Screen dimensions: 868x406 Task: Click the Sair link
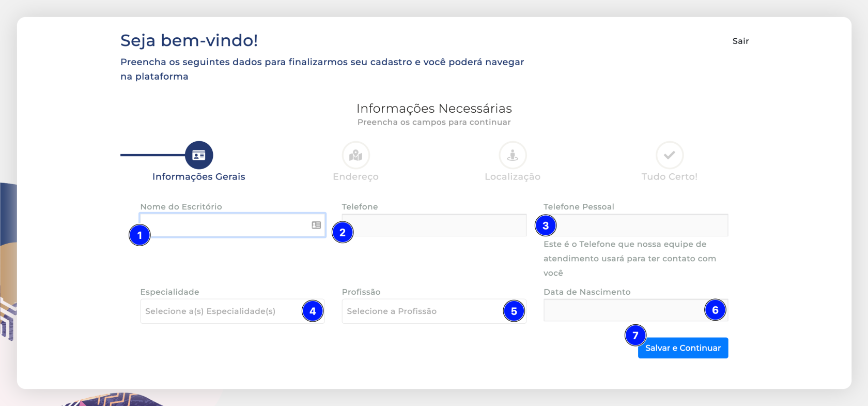740,41
